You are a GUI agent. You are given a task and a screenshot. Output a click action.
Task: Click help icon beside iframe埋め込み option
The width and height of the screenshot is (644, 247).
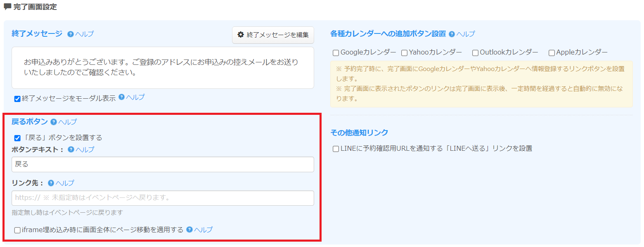[189, 230]
